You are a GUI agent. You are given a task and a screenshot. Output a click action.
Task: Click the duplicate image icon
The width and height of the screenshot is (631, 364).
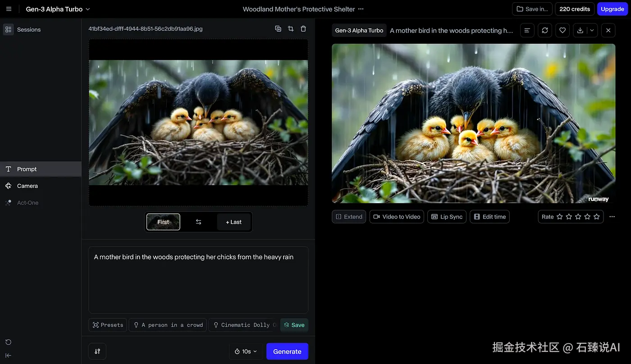click(x=278, y=29)
